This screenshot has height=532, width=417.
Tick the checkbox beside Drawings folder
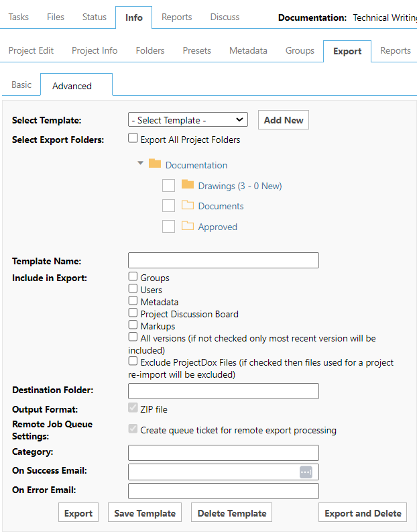(x=168, y=186)
